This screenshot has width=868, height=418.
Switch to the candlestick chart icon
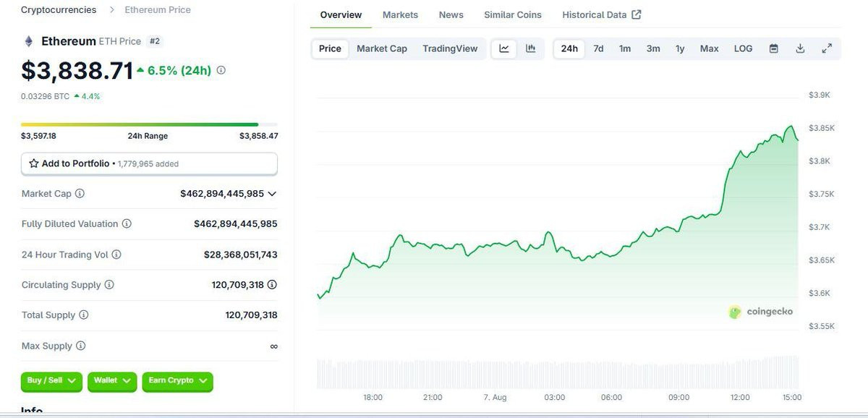[531, 48]
